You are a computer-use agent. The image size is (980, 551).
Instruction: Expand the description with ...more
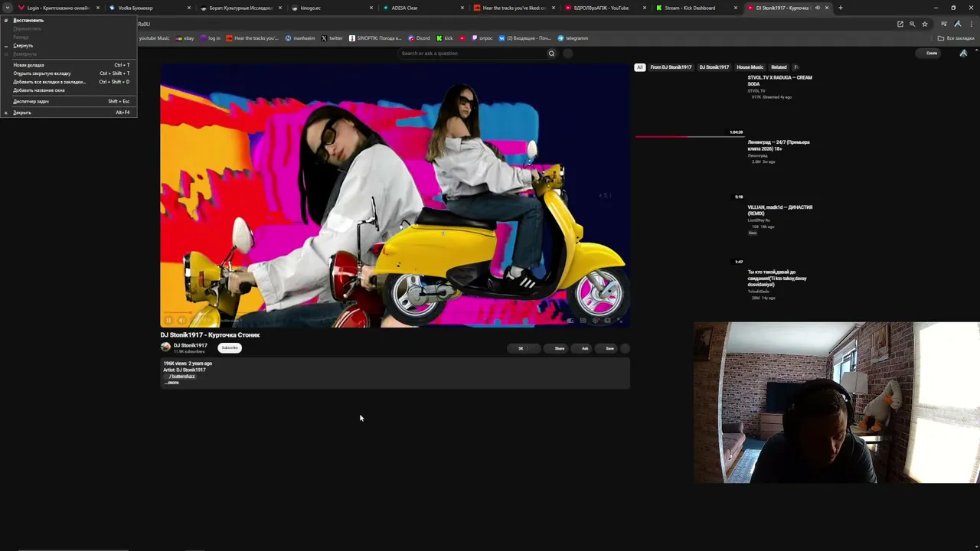coord(173,383)
